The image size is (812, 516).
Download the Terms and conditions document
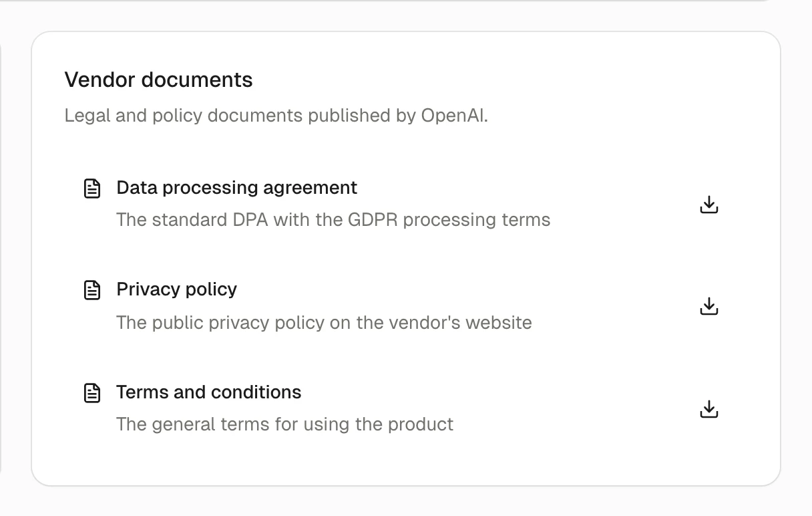(709, 408)
